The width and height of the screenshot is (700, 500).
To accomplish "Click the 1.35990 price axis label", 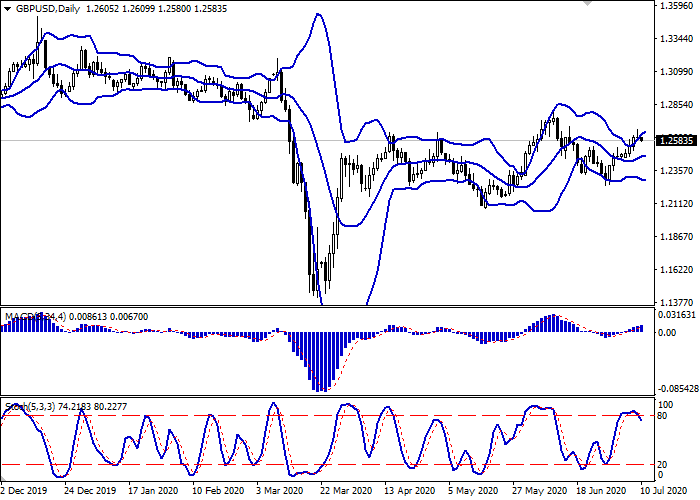I will (678, 6).
